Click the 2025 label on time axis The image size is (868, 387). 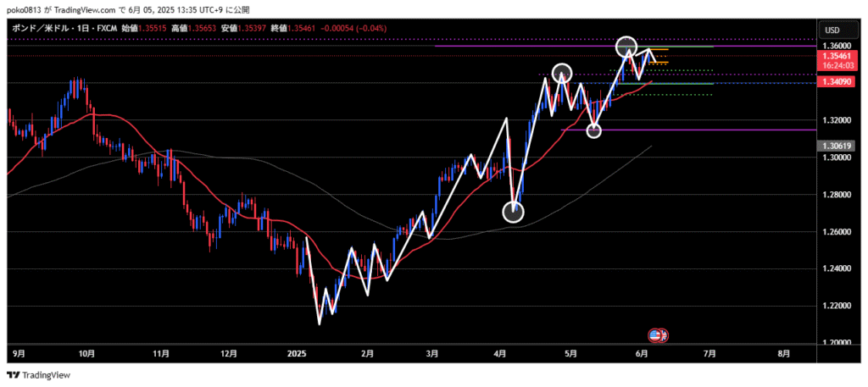[x=295, y=353]
